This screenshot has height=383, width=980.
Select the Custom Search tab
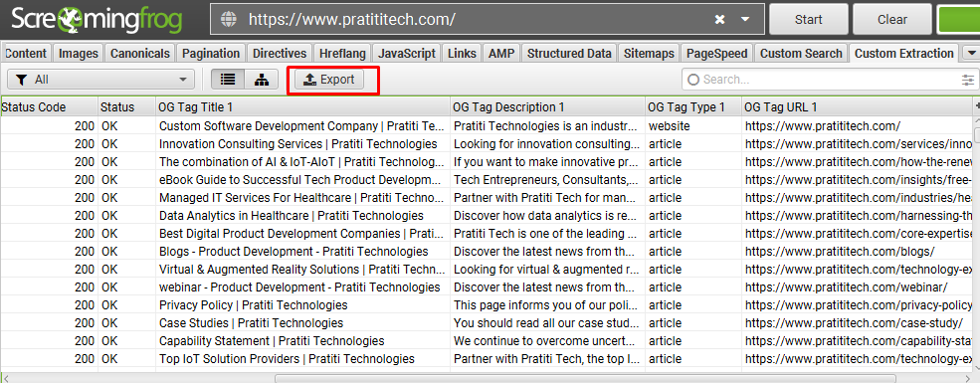tap(801, 54)
